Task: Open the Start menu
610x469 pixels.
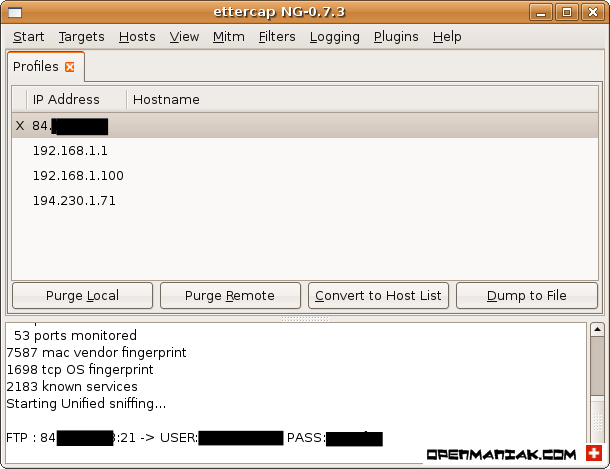Action: click(28, 37)
